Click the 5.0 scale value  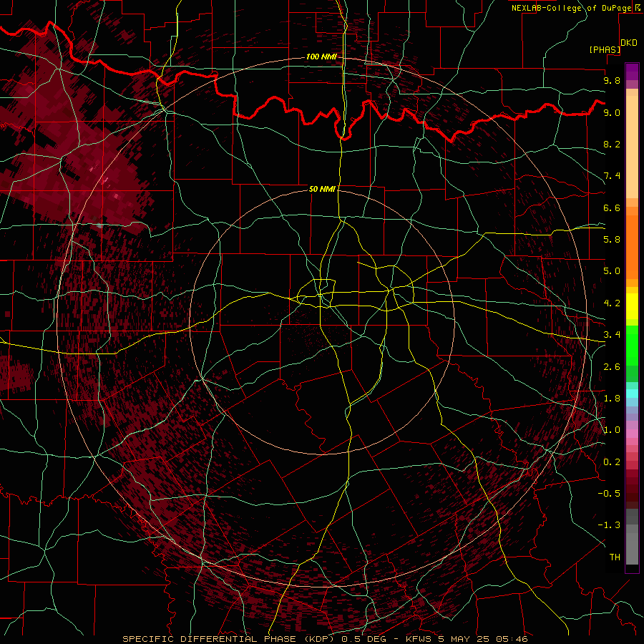[x=612, y=271]
